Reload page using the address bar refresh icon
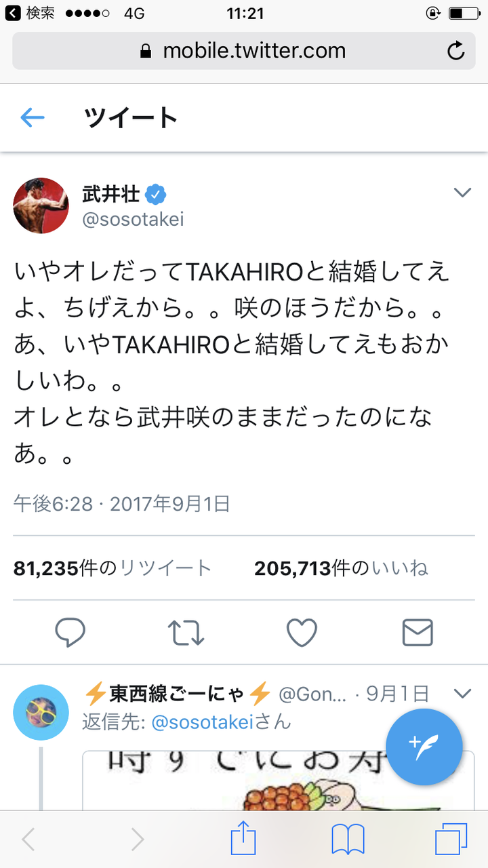 456,51
